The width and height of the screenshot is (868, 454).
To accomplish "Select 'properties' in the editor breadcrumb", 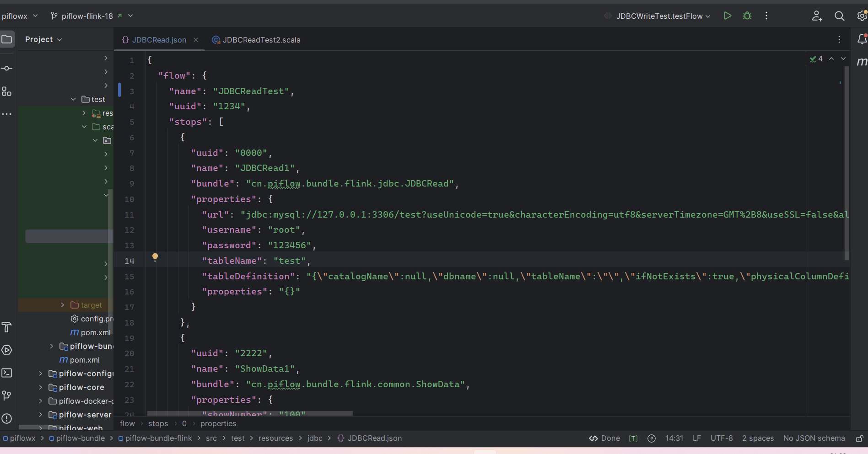I will [x=218, y=424].
